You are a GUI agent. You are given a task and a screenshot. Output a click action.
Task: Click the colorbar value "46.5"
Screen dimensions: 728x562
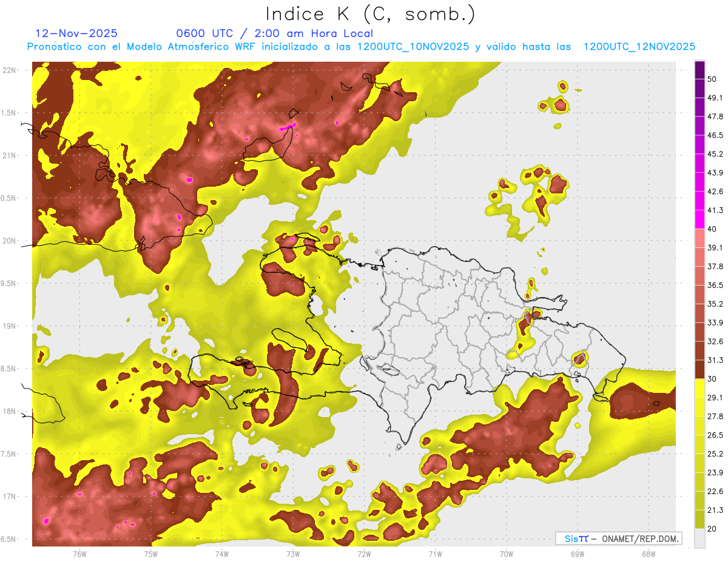pyautogui.click(x=715, y=135)
